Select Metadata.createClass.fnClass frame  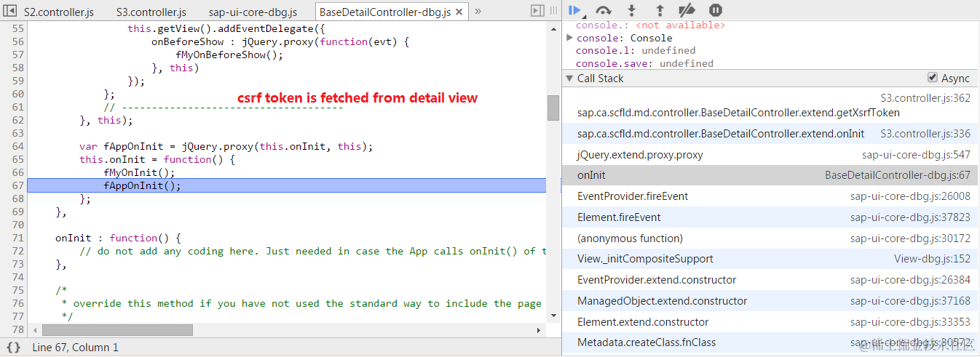pyautogui.click(x=770, y=342)
